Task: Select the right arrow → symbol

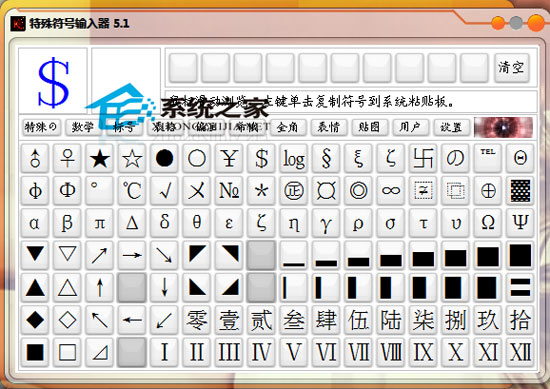Action: click(x=132, y=255)
